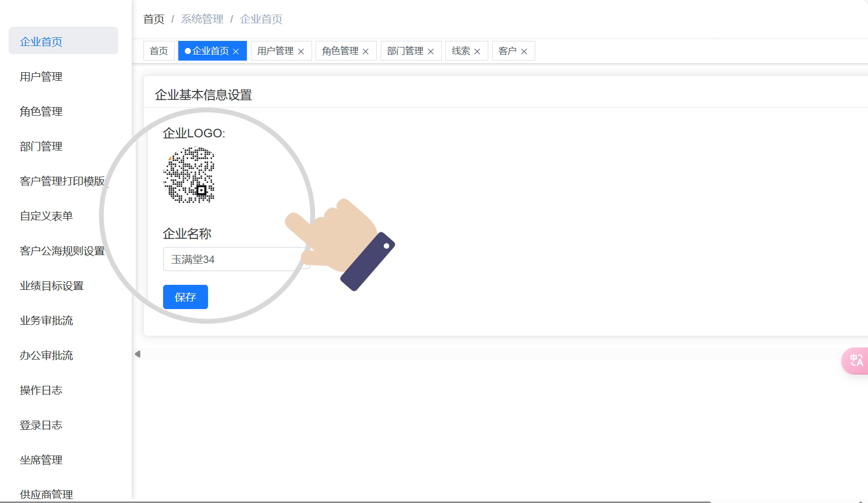This screenshot has height=503, width=868.
Task: Go to 首页 breadcrumb link
Action: (x=154, y=19)
